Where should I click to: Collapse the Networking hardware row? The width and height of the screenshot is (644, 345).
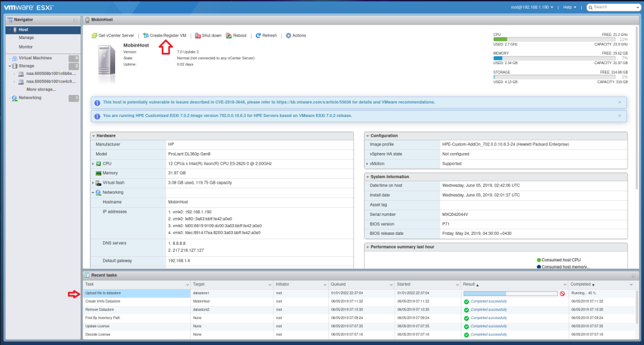coord(93,193)
